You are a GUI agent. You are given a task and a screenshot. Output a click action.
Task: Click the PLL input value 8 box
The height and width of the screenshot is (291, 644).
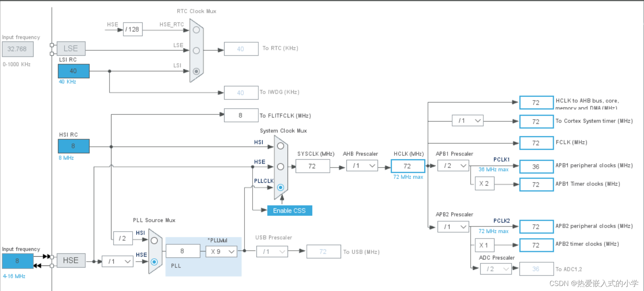point(183,251)
